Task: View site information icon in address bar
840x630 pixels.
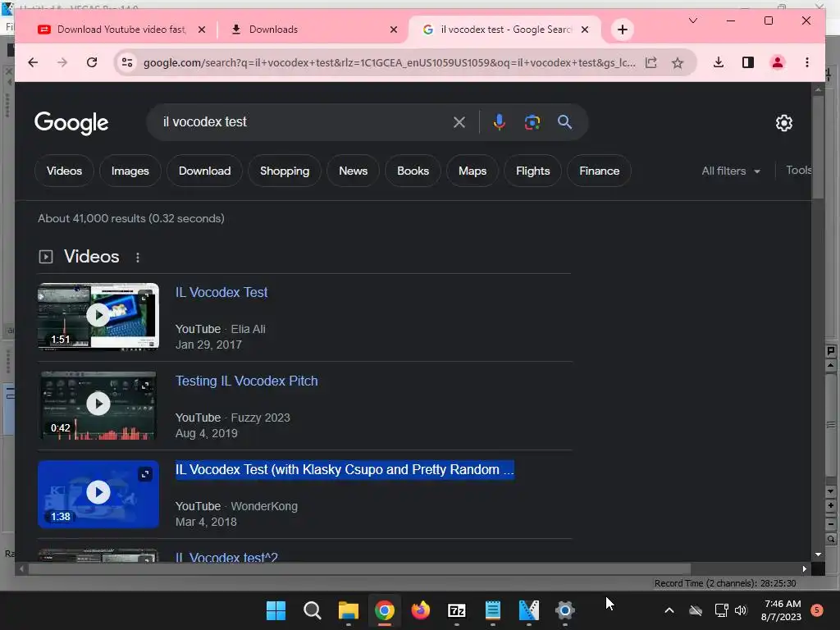Action: 127,62
